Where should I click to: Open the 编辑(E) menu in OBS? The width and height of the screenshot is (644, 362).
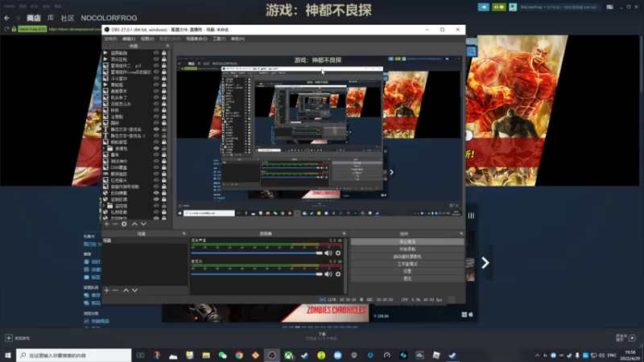[x=129, y=39]
